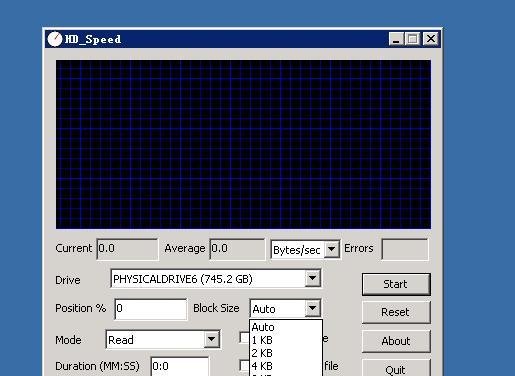Click the Duration (MM:SS) input field
The image size is (515, 376).
[180, 366]
